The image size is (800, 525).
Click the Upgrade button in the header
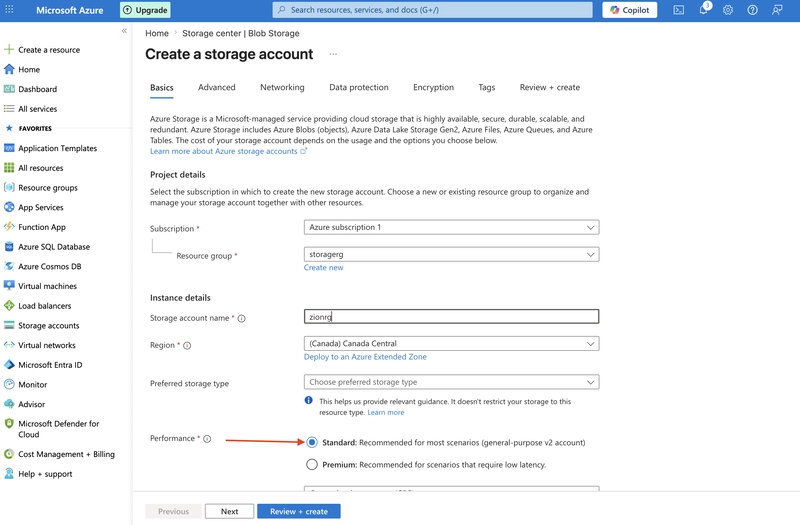click(x=145, y=10)
